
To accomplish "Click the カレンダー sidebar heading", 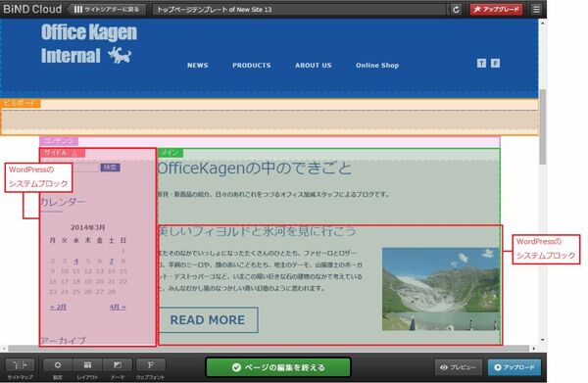I will point(63,202).
